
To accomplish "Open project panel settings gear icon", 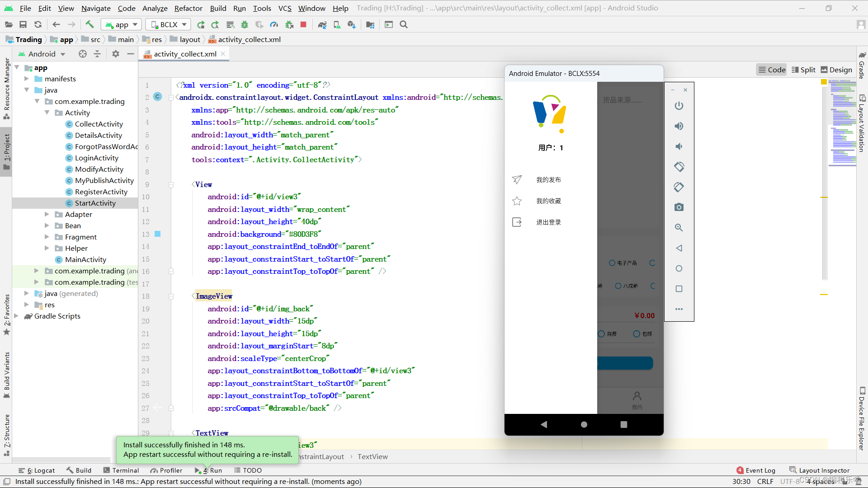I will click(x=116, y=54).
